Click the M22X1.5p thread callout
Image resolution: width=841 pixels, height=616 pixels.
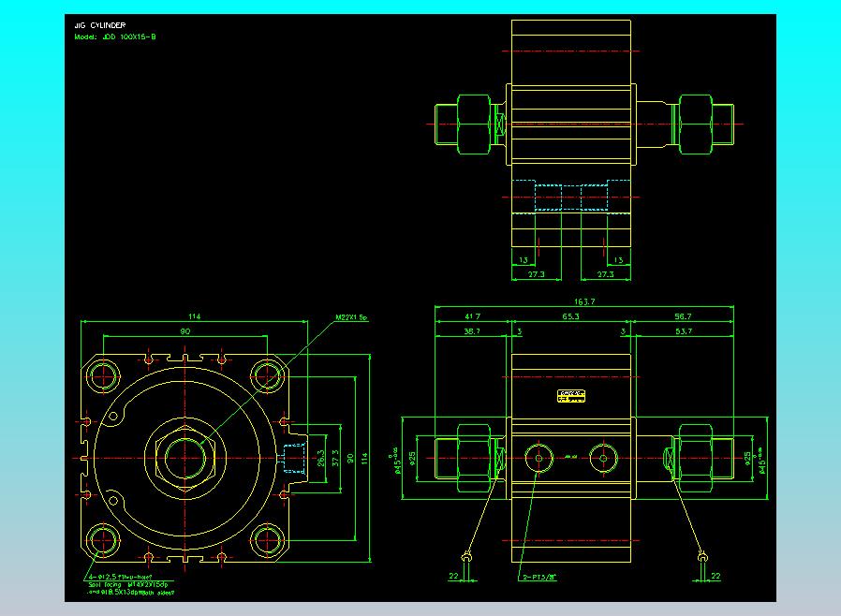(x=352, y=318)
